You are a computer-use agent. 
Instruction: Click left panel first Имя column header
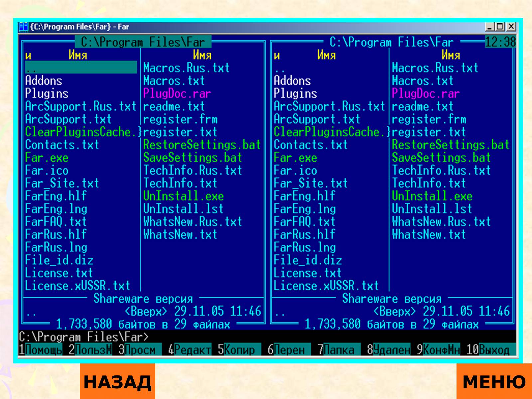[78, 55]
